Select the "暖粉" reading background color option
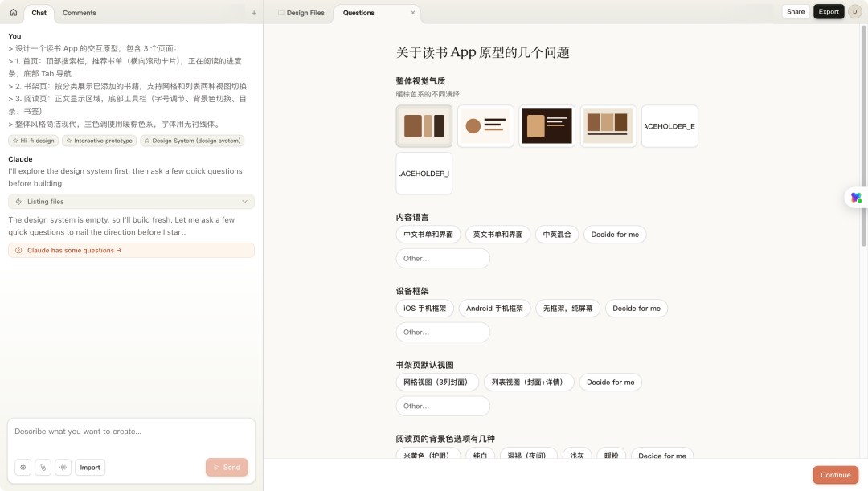The width and height of the screenshot is (868, 491). (612, 455)
